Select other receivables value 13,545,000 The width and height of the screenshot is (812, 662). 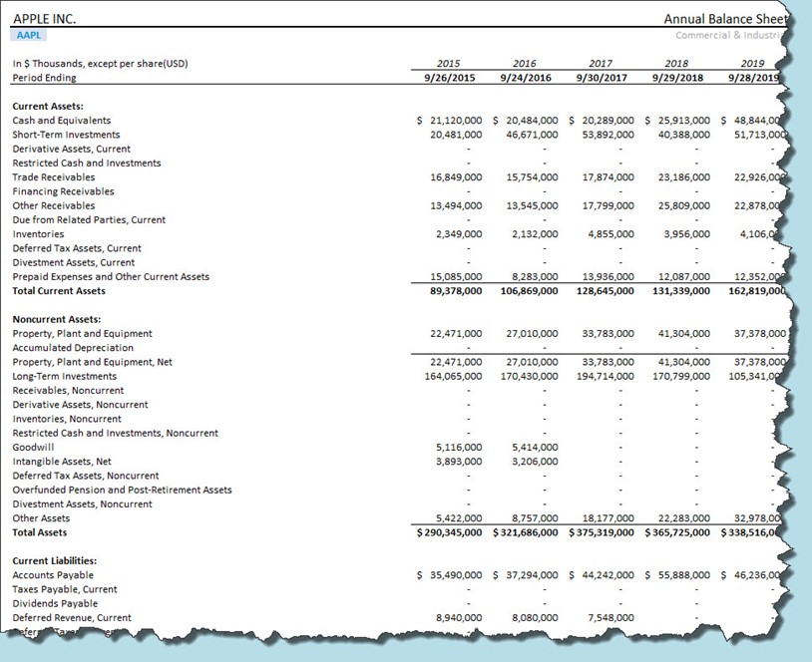tap(533, 205)
